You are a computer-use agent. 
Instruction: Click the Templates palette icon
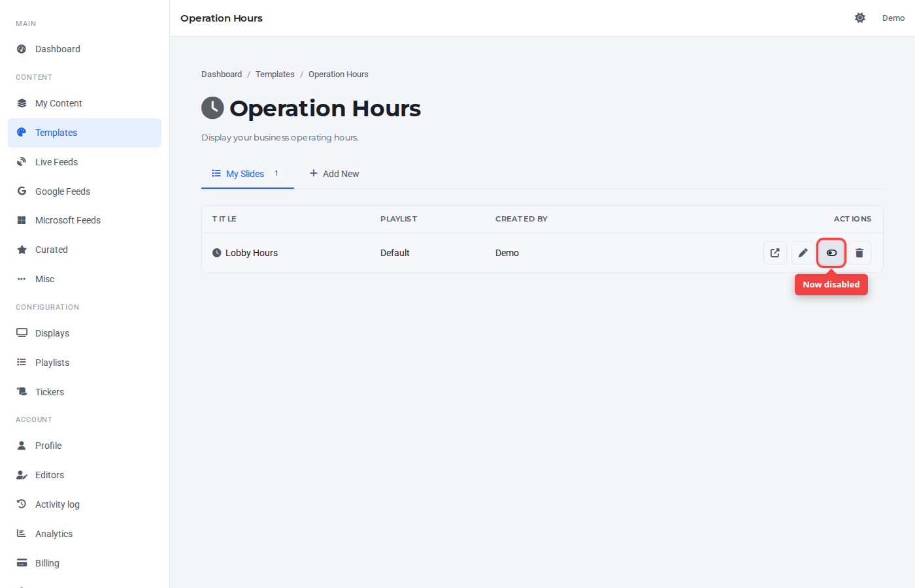point(22,133)
